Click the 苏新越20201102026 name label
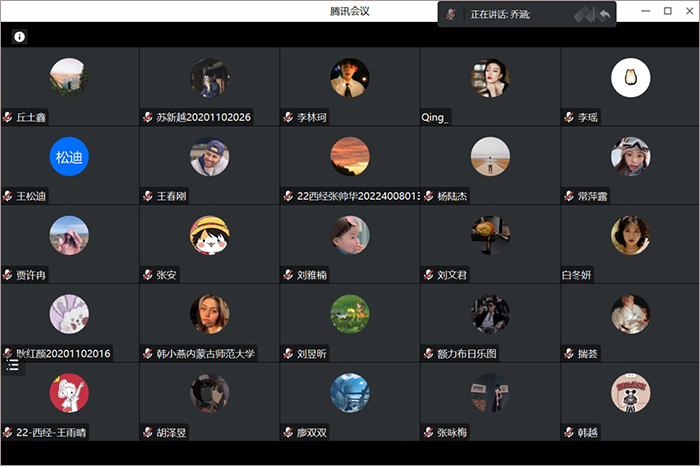The height and width of the screenshot is (466, 700). [x=203, y=118]
